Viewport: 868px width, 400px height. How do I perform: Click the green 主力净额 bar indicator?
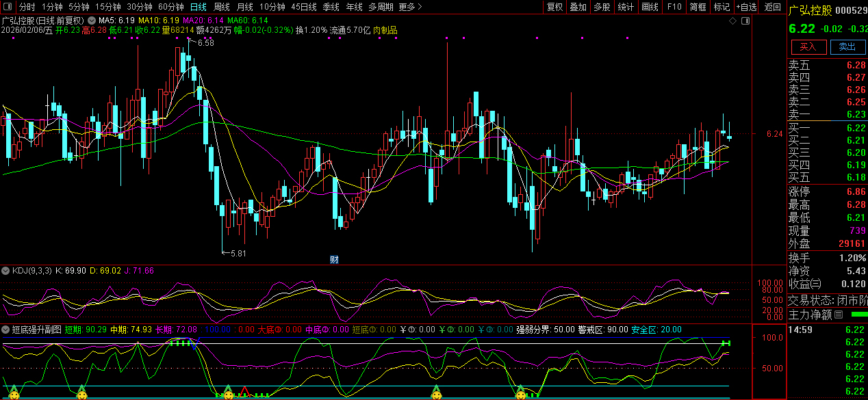pyautogui.click(x=858, y=315)
